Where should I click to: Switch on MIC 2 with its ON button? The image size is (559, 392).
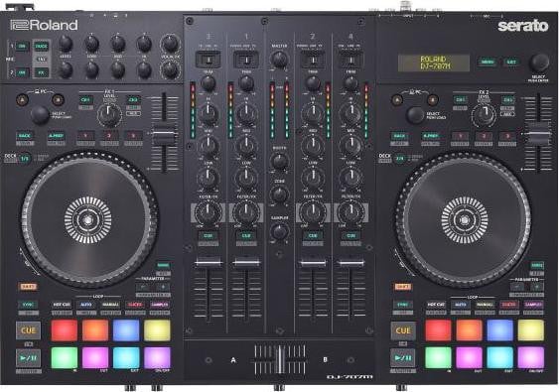(22, 72)
